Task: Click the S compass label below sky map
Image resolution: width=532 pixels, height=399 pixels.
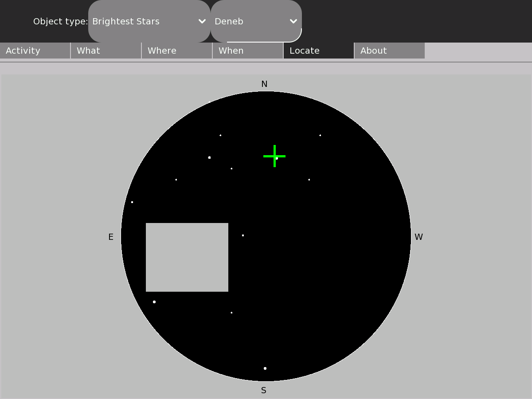Action: tap(264, 391)
